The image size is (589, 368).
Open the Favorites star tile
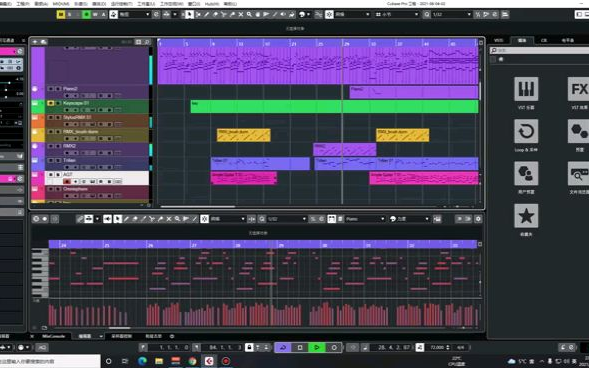tap(526, 216)
